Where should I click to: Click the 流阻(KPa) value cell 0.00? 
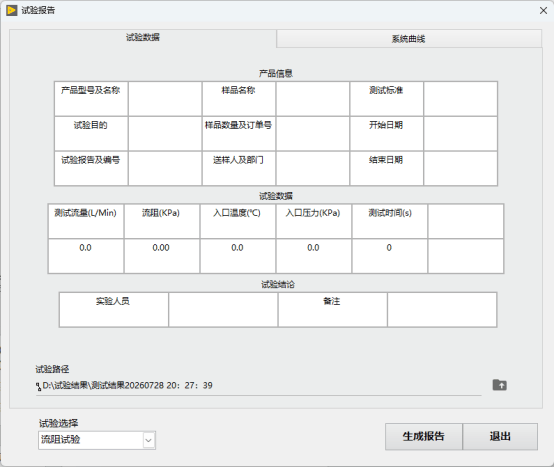(x=161, y=256)
